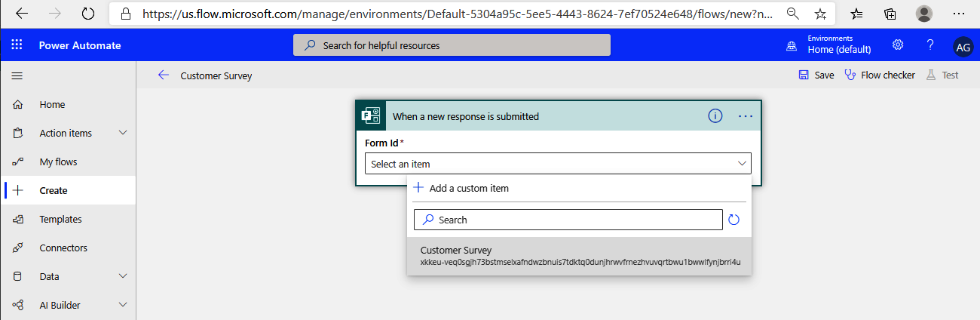Refresh the form list with circular arrow
Image resolution: width=980 pixels, height=320 pixels.
[x=734, y=220]
